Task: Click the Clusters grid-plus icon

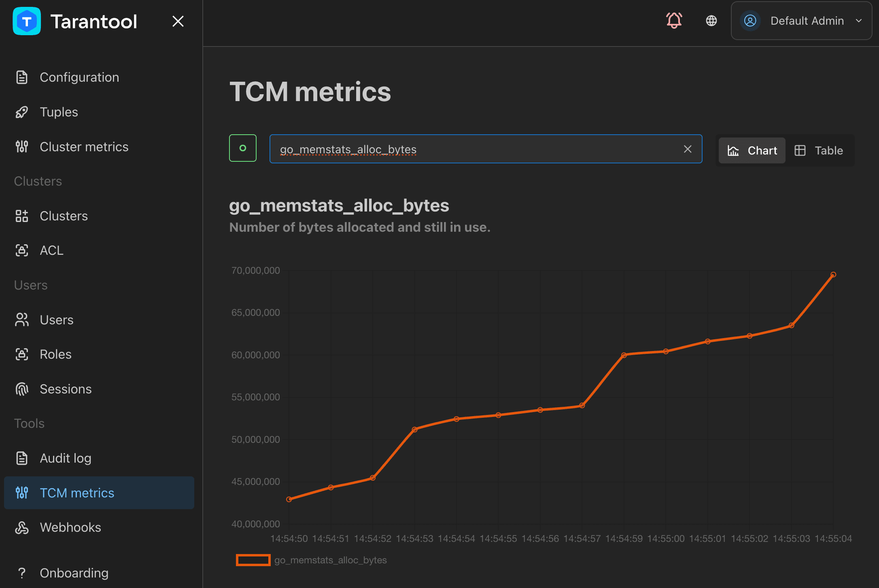Action: tap(22, 216)
